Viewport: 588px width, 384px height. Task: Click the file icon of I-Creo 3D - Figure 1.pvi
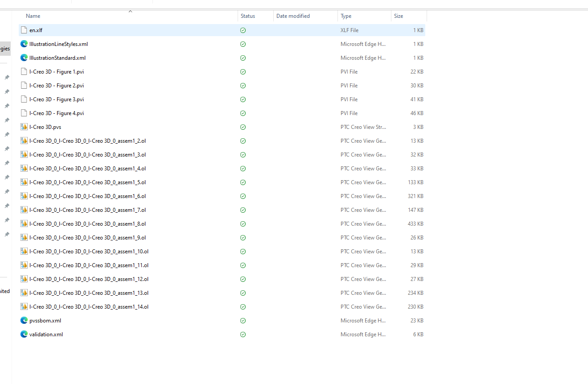point(24,71)
